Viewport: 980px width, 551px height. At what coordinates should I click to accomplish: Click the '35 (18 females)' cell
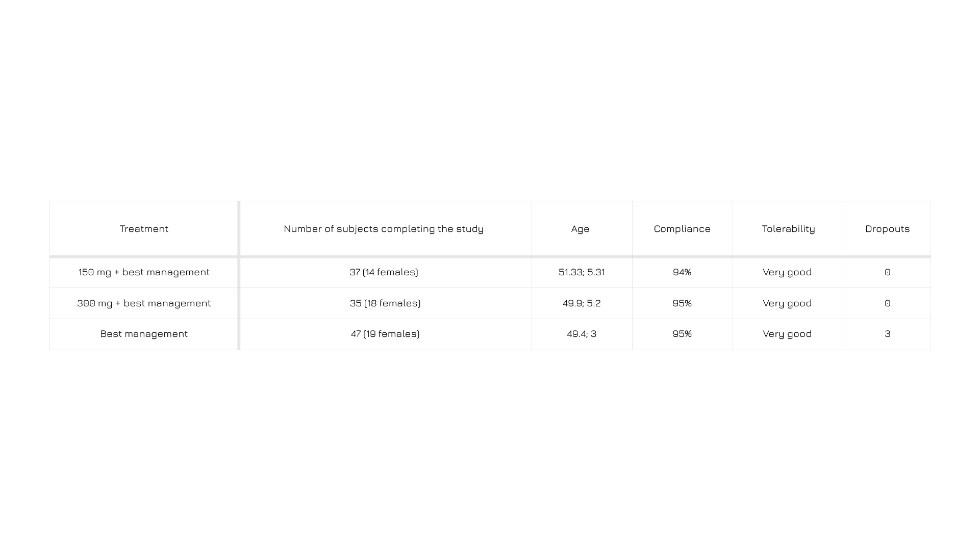click(385, 303)
